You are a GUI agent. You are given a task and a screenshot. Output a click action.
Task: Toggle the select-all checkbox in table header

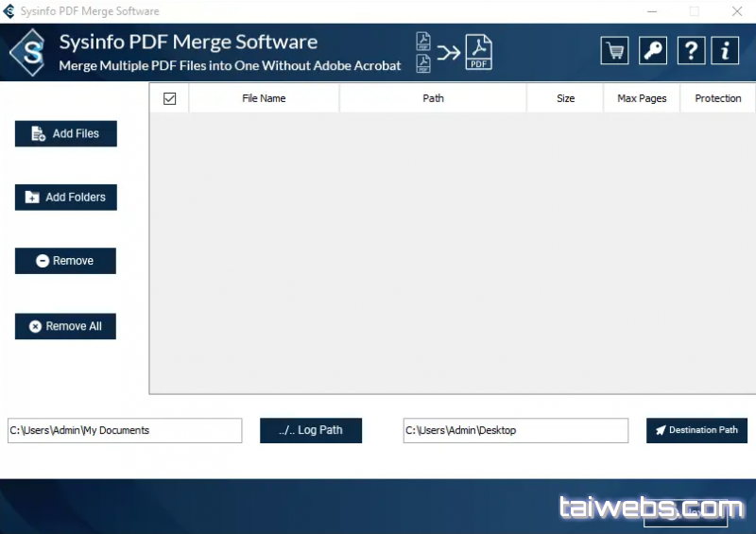(170, 98)
